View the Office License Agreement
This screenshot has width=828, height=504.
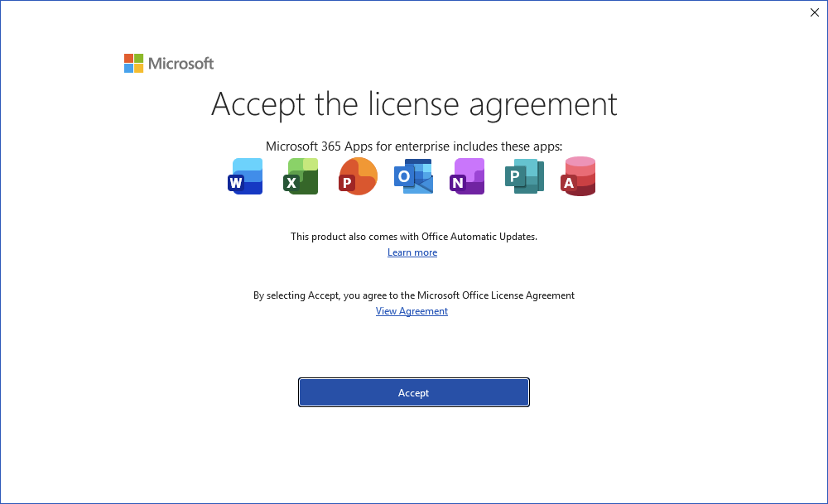(412, 310)
